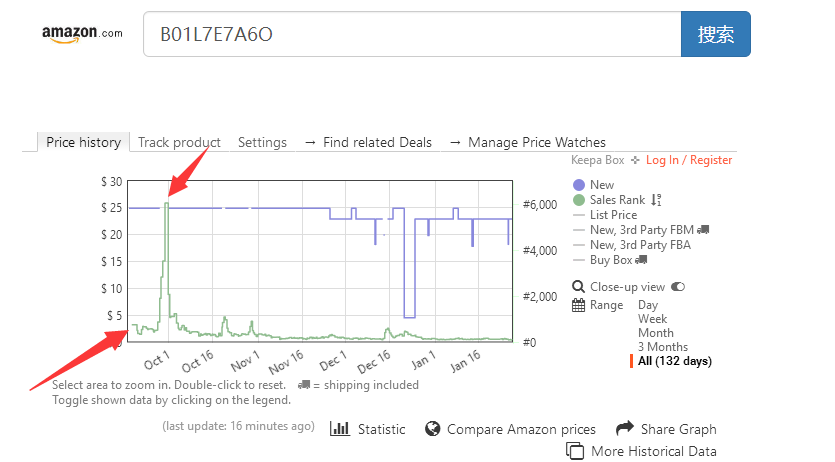
Task: Select the Week range option
Action: (652, 319)
